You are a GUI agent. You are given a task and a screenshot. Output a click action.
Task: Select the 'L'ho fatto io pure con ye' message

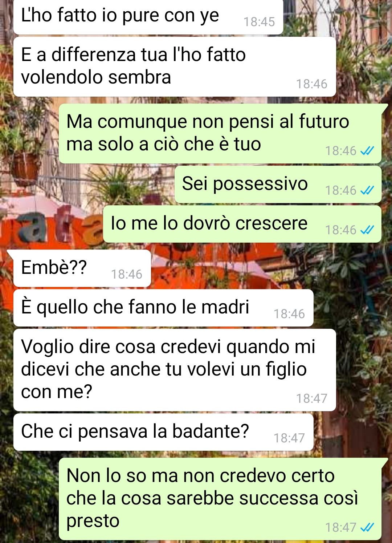[148, 17]
